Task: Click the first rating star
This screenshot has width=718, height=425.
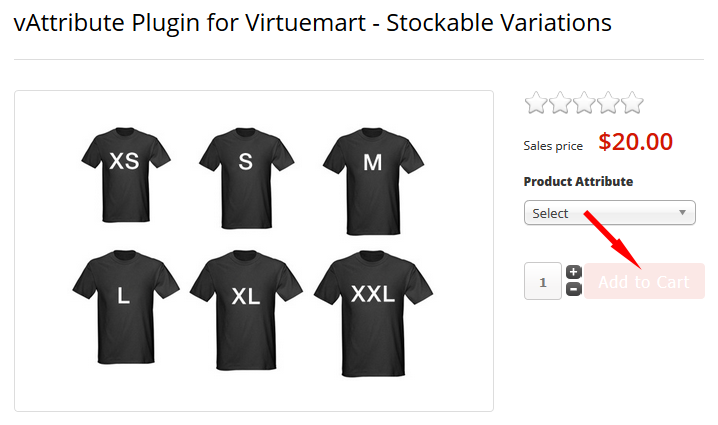Action: [x=536, y=103]
